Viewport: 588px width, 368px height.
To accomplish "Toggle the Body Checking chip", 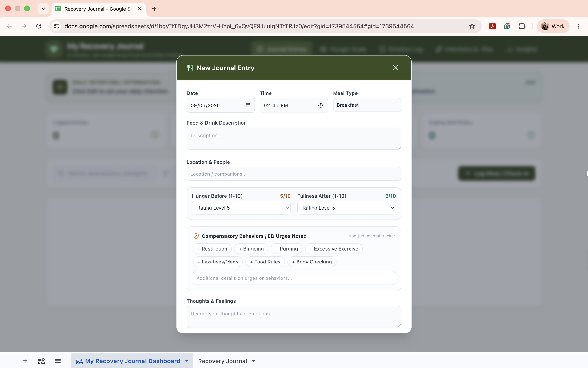I will coord(312,262).
